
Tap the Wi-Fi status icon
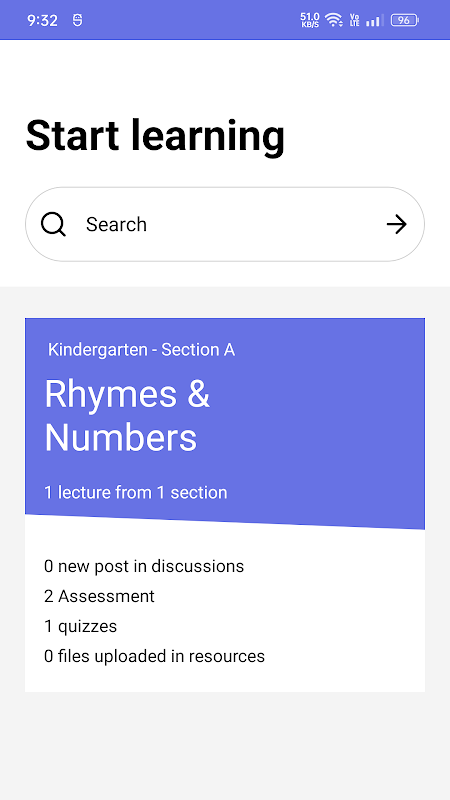(334, 20)
